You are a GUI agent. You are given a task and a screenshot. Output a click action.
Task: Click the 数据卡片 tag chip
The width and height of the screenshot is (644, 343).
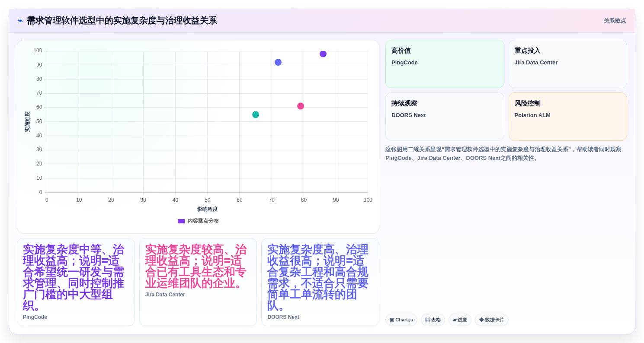(492, 320)
